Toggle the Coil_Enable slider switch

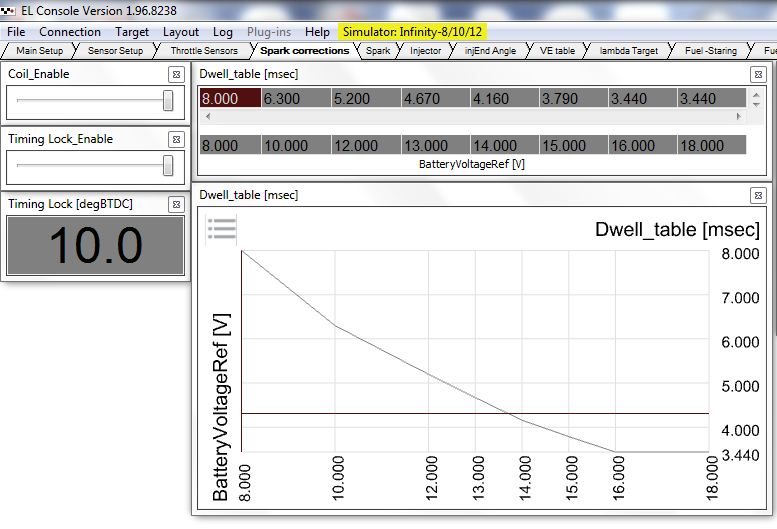click(167, 100)
